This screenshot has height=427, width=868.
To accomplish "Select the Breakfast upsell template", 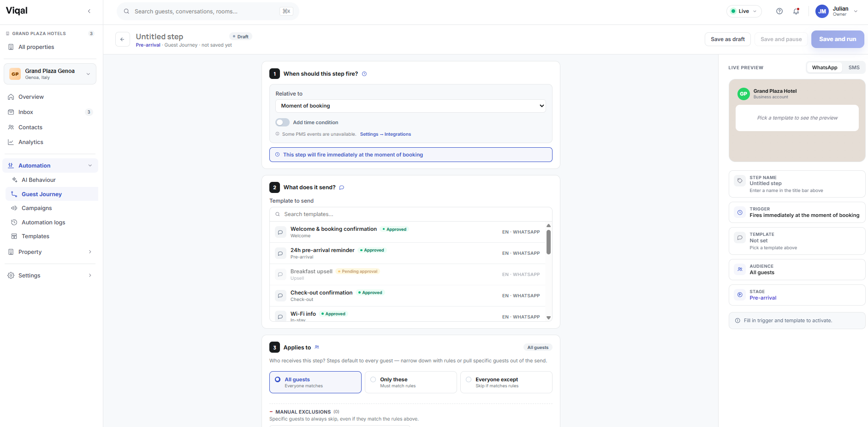I will 408,275.
